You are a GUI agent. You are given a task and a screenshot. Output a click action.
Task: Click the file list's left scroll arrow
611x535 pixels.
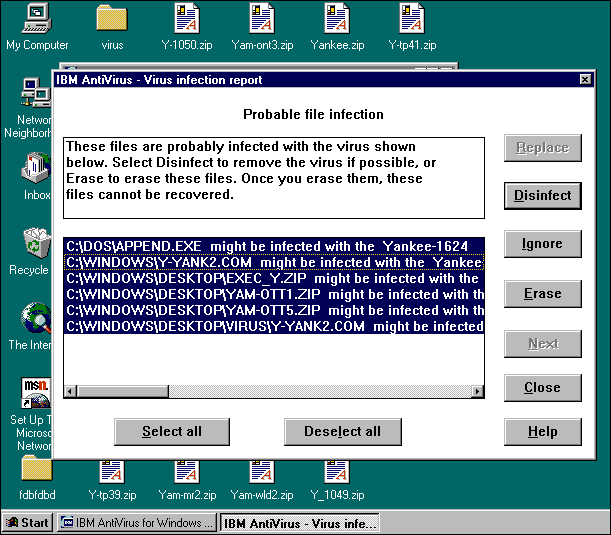tap(71, 391)
